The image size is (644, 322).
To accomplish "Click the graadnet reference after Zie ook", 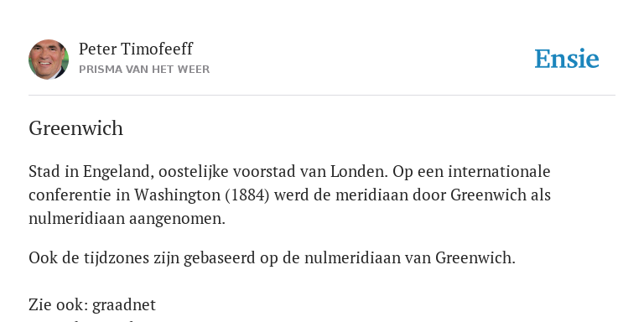I will click(124, 305).
